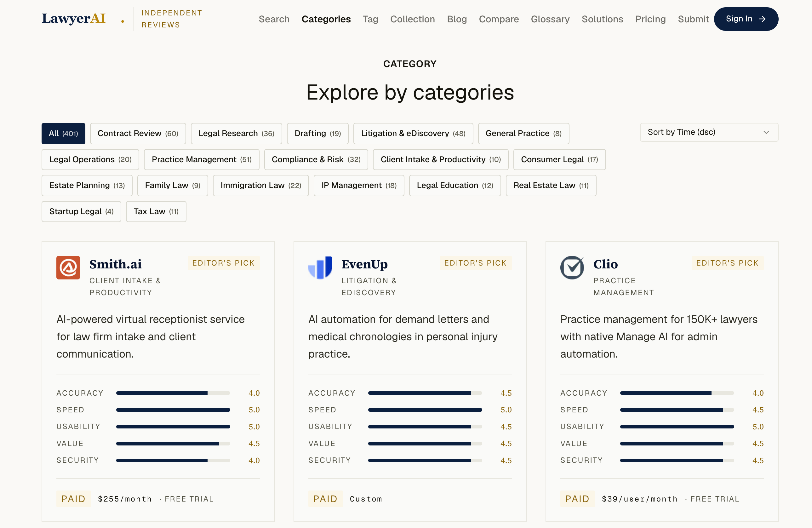Viewport: 812px width, 528px height.
Task: Click "FREE TRIAL" on the Clio card
Action: (x=715, y=499)
